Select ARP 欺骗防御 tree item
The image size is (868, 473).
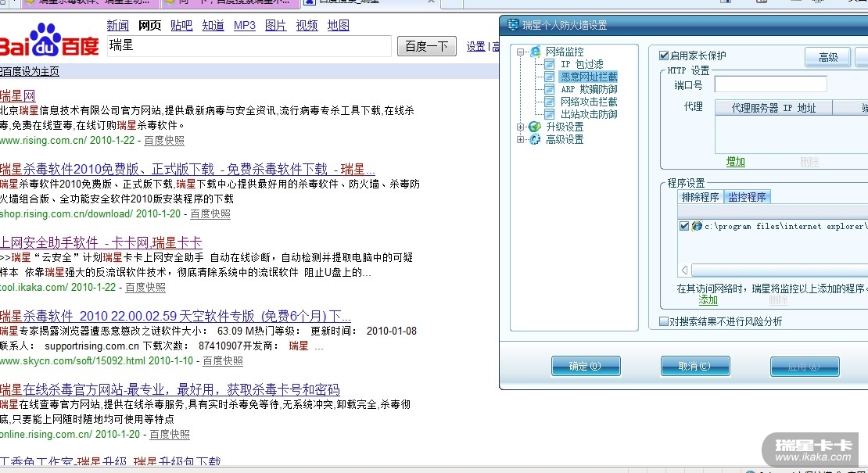tap(589, 89)
